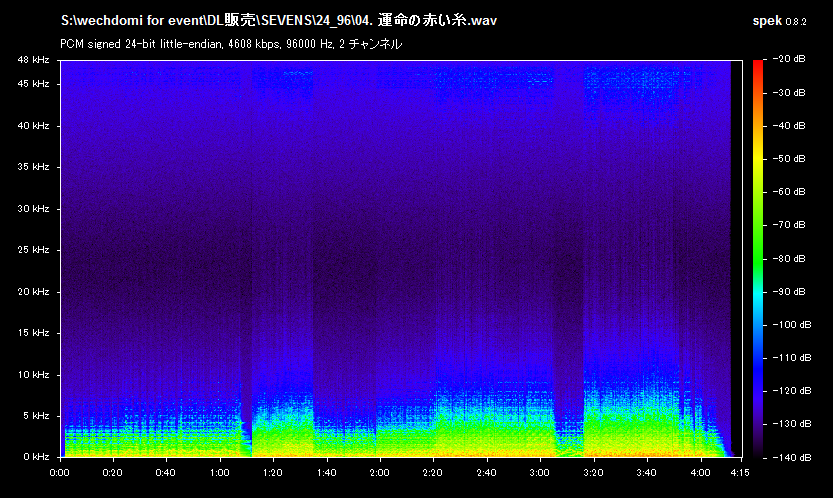
Task: Click the -90 dB scale label
Action: point(788,292)
